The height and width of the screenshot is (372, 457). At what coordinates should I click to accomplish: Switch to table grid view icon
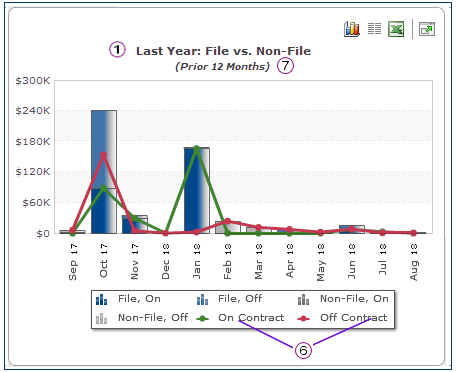pyautogui.click(x=374, y=29)
